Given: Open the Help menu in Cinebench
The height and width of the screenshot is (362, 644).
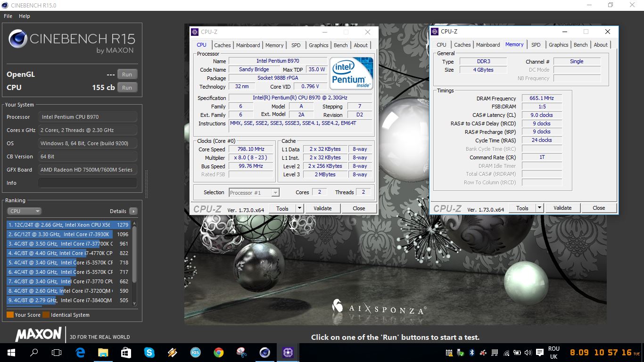Looking at the screenshot, I should (25, 16).
